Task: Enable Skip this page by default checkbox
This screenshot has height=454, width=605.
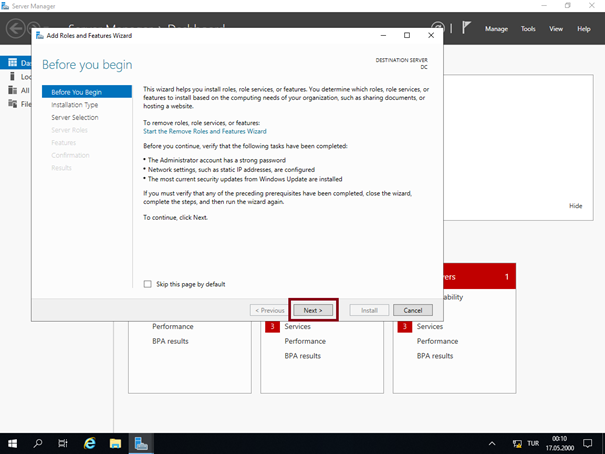Action: 147,284
